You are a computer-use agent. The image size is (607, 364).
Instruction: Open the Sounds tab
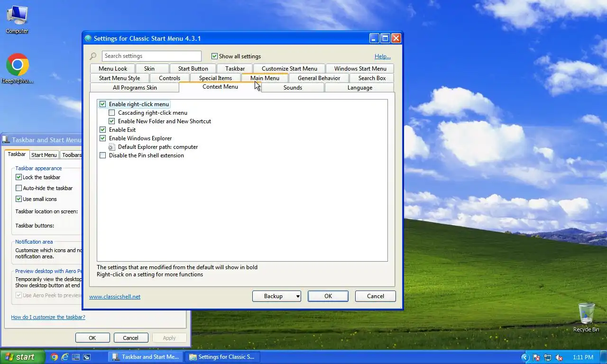click(293, 88)
